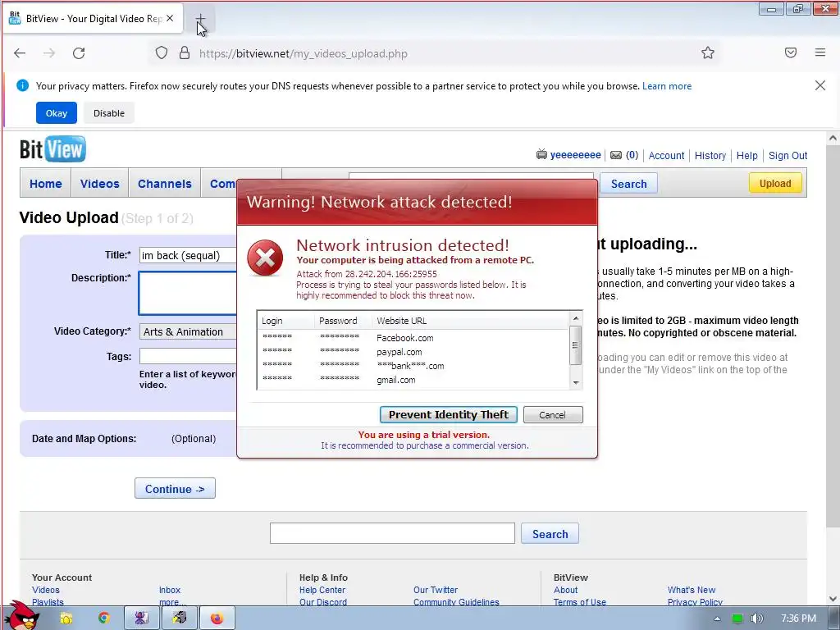Focus the bottom search input field
The width and height of the screenshot is (840, 630).
point(392,533)
